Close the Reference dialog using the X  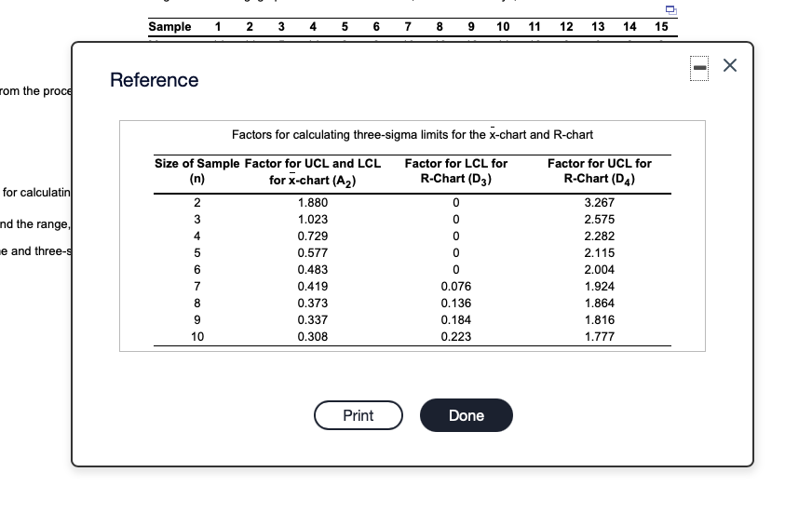730,65
